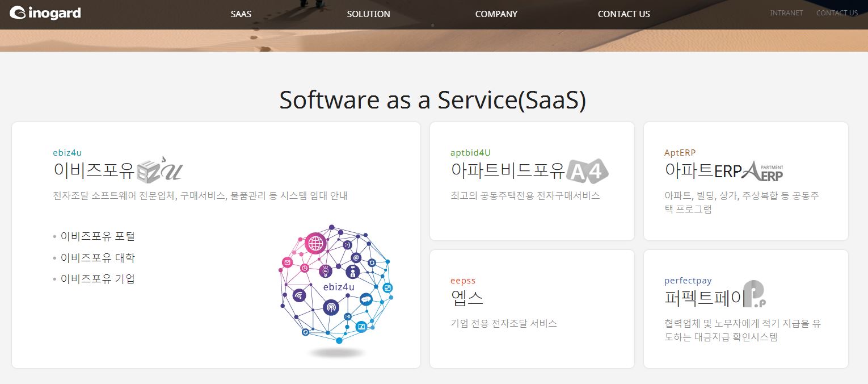868x384 pixels.
Task: Open 이비즈포유 기업 link
Action: pos(98,279)
